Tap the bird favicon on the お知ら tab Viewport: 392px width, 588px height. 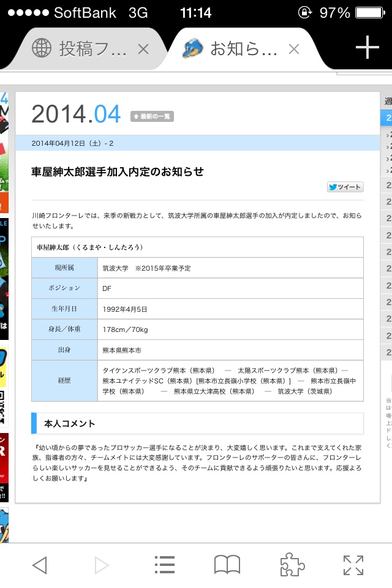(x=194, y=48)
